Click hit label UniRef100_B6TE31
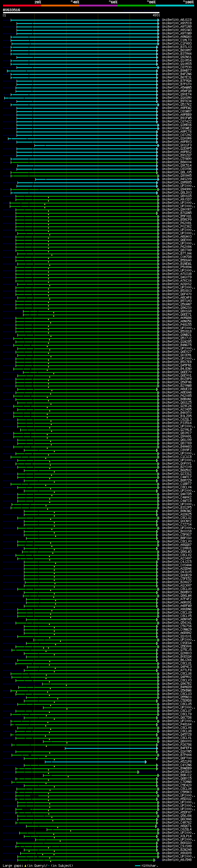Image resolution: width=197 pixels, height=868 pixels. (x=177, y=78)
